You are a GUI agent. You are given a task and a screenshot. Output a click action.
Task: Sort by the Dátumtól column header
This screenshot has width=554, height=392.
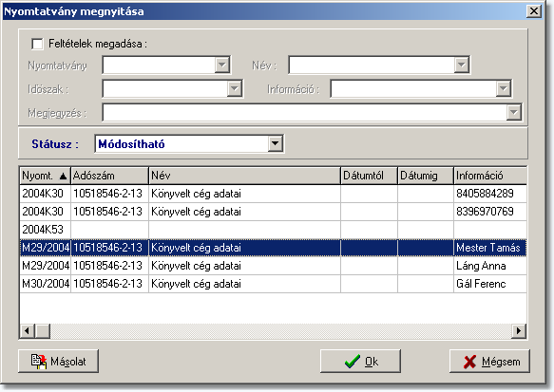click(370, 176)
